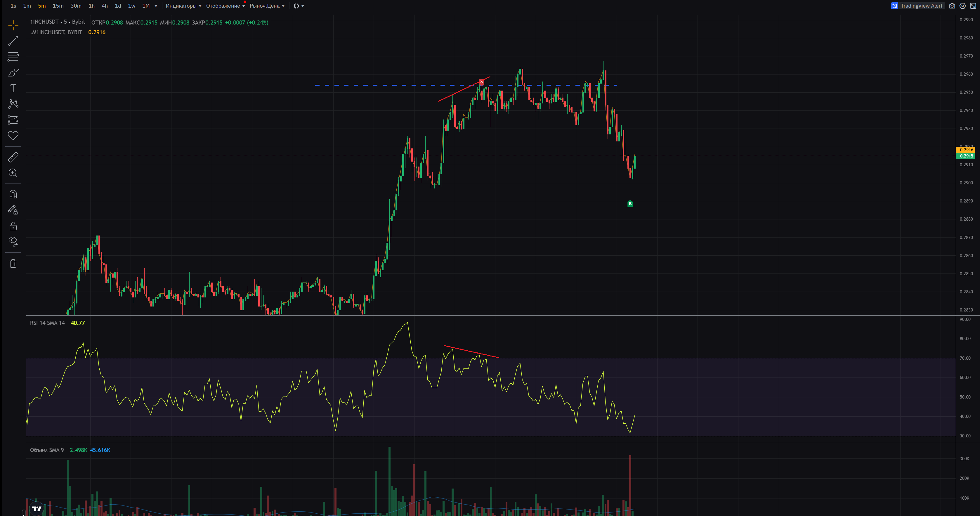Hide all drawings with eye icon
Screen dimensions: 980x516
click(x=13, y=241)
